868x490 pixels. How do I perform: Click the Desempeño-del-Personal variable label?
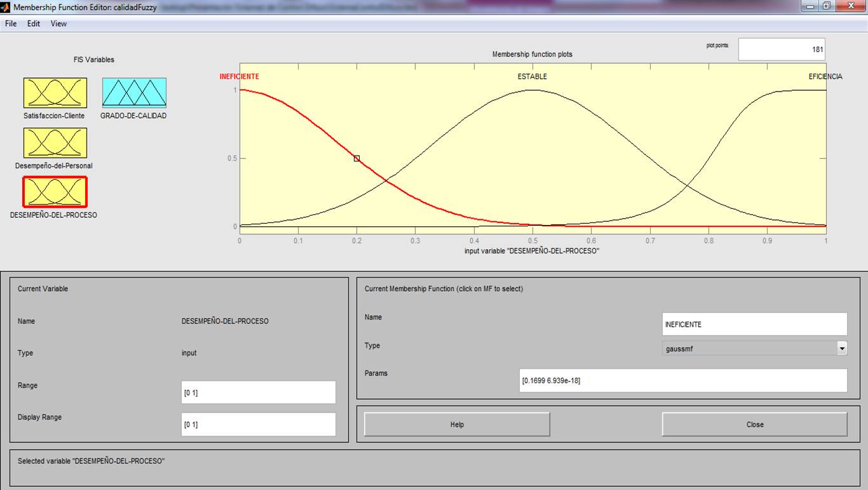[54, 166]
